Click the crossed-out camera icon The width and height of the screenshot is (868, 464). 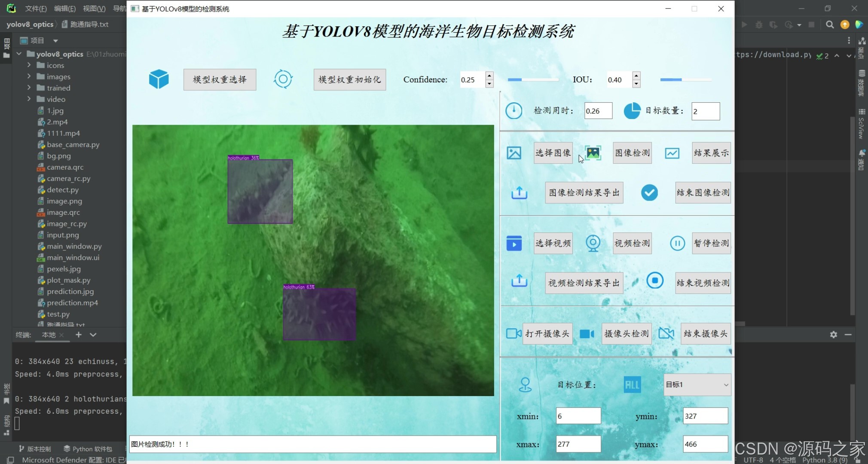(666, 333)
